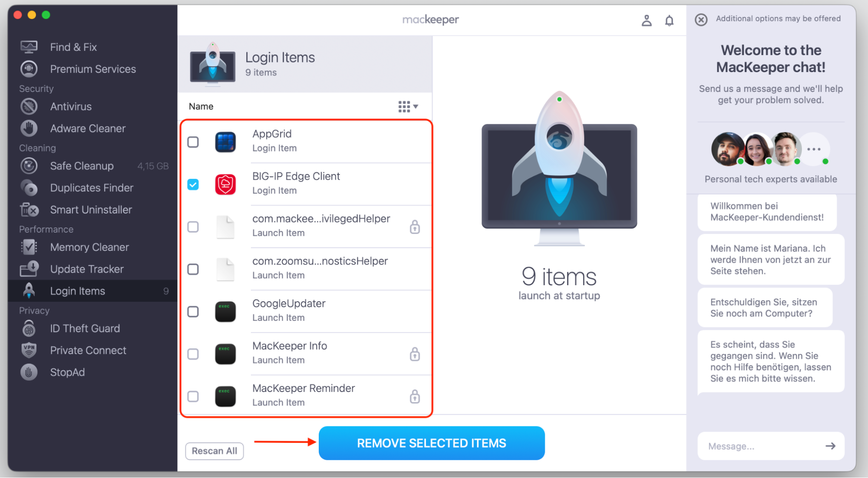
Task: Click the Private Connect VPN shield icon
Action: pos(29,350)
